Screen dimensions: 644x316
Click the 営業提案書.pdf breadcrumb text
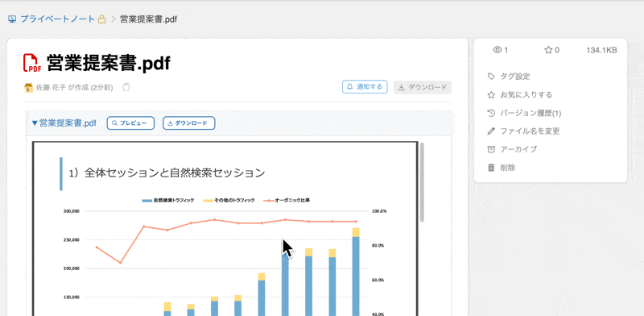click(x=148, y=19)
